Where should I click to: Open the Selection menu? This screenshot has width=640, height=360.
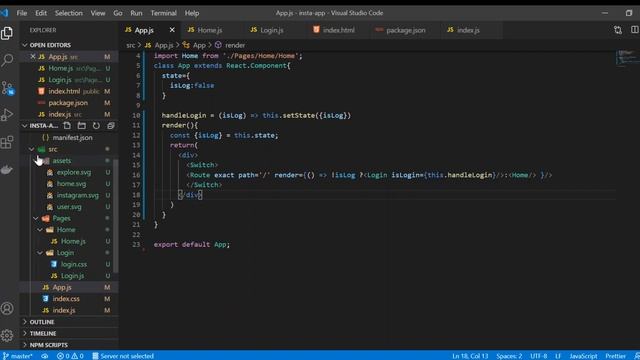(69, 13)
